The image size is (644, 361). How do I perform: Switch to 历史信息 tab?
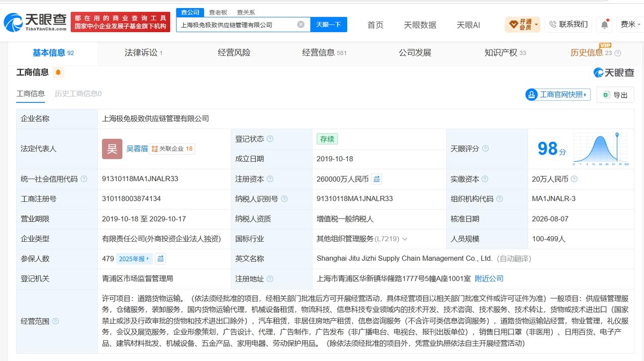pos(591,53)
